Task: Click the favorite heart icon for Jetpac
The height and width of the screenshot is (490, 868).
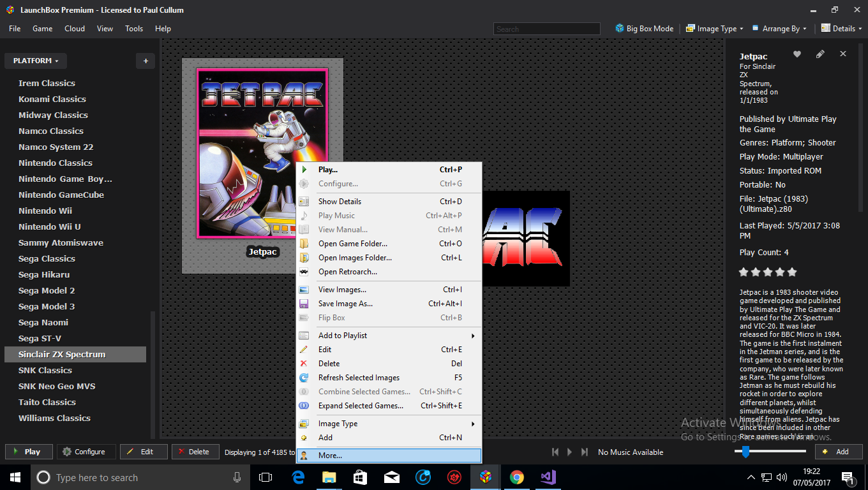Action: click(797, 54)
